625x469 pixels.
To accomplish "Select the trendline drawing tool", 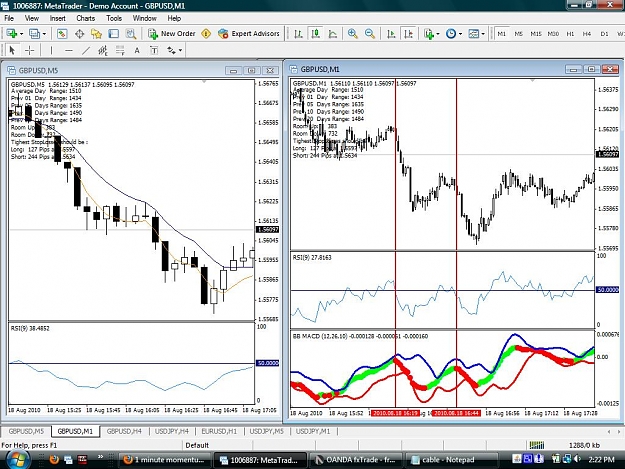I will (x=86, y=50).
